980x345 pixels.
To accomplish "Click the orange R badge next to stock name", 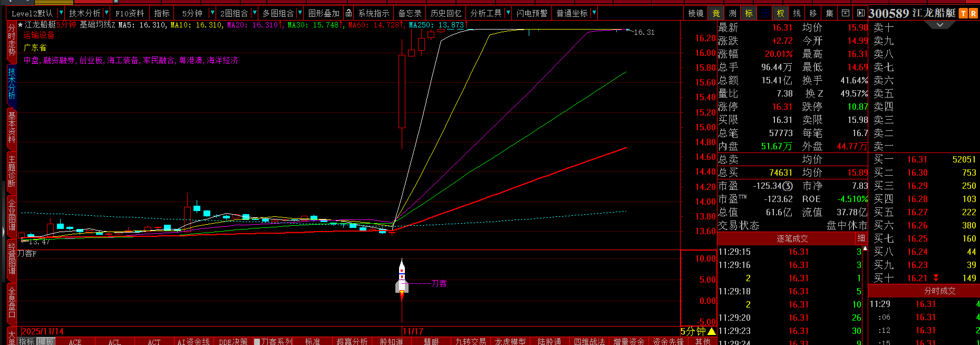I will tap(973, 14).
